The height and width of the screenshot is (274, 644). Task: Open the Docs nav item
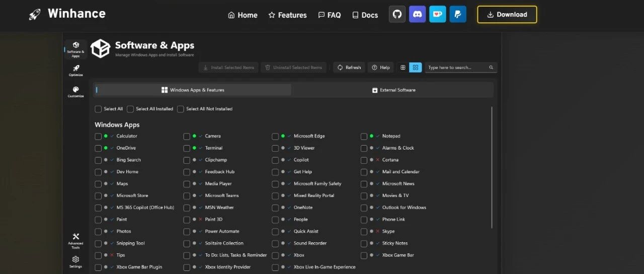point(365,15)
